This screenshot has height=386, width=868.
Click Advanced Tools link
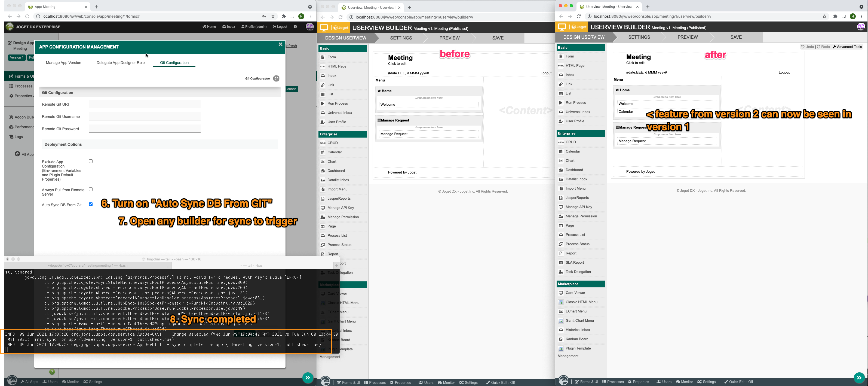pos(847,47)
